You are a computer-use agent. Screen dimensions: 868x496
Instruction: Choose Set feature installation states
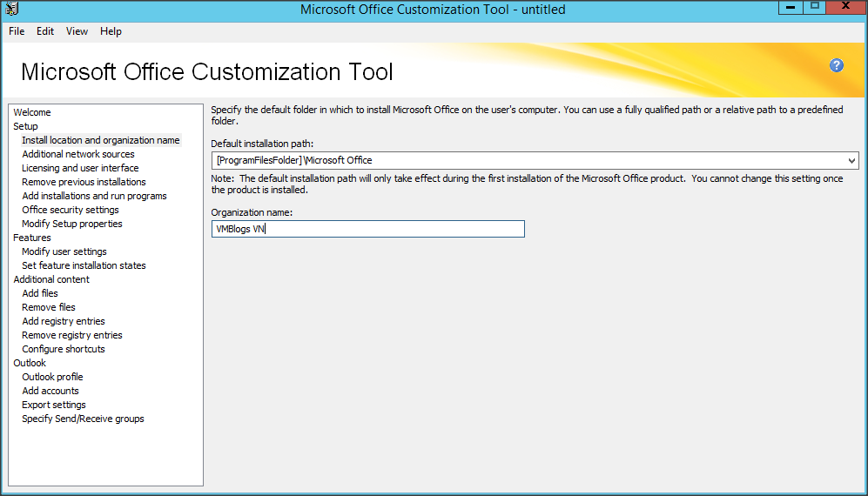(x=84, y=265)
